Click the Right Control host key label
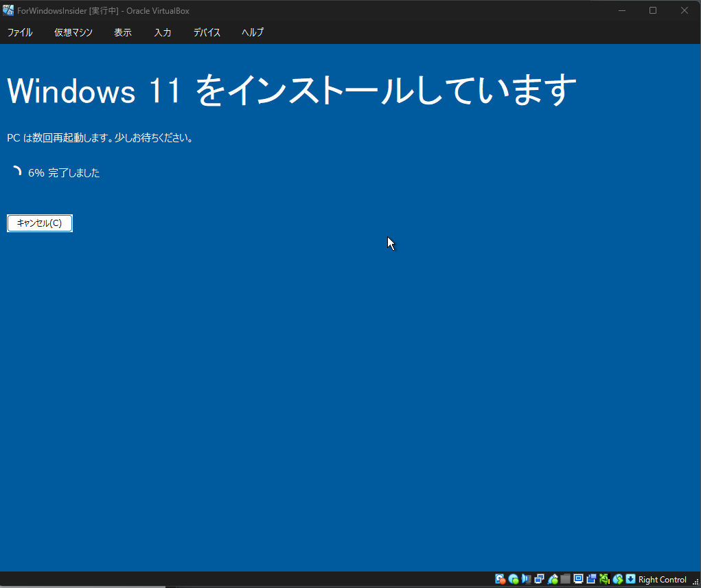This screenshot has height=588, width=701. coord(662,580)
